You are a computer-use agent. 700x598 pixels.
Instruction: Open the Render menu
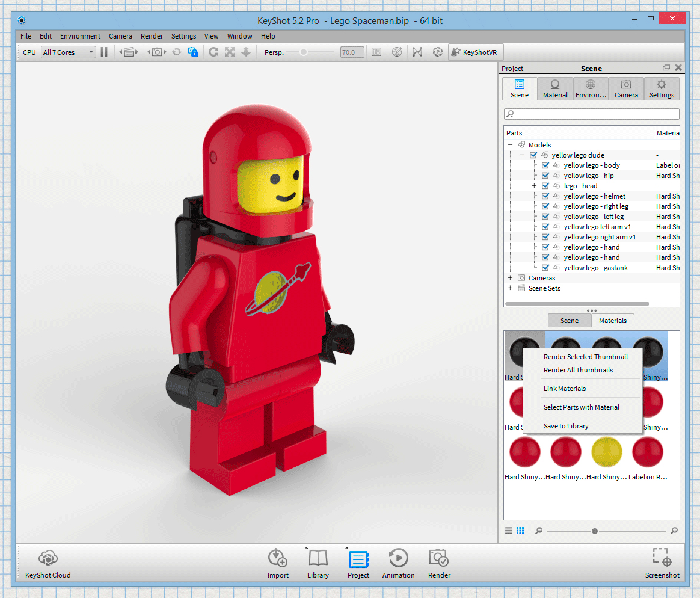(x=152, y=36)
